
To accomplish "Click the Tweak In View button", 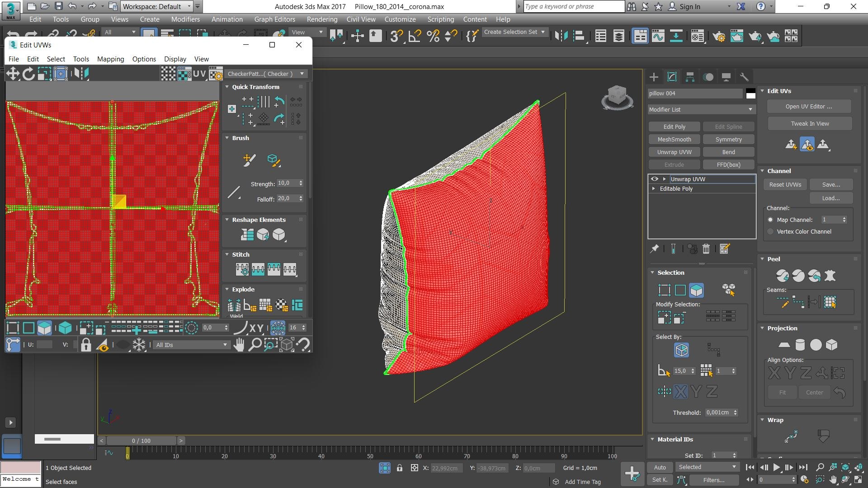I will point(810,123).
